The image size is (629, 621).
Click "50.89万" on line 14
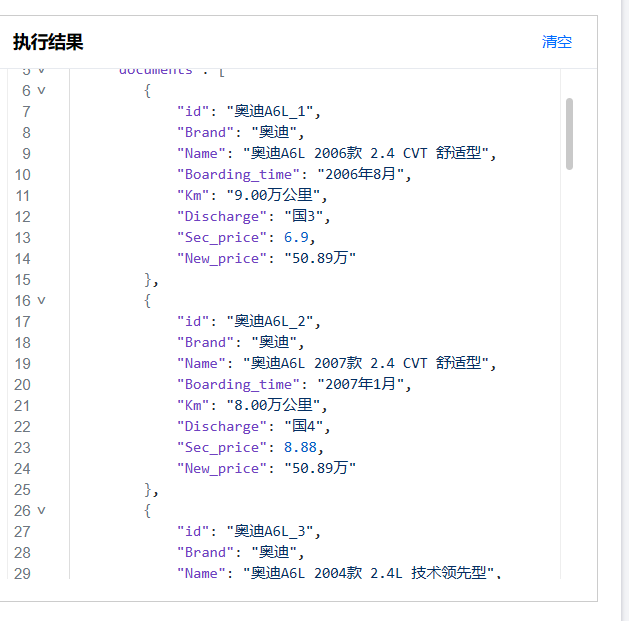(320, 258)
